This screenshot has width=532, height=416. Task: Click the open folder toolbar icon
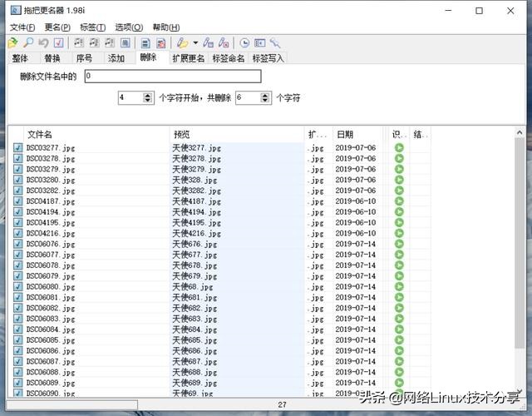click(12, 42)
